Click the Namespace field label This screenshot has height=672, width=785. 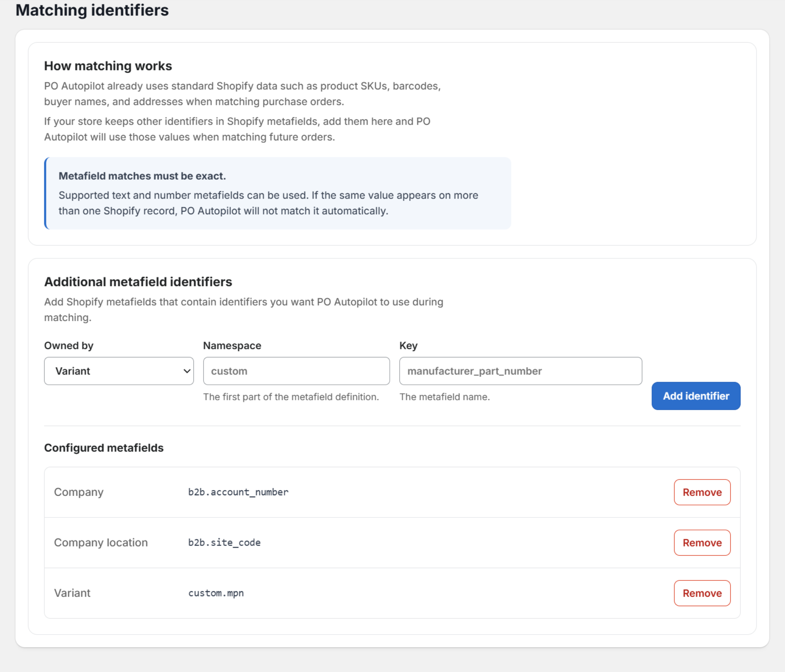232,345
